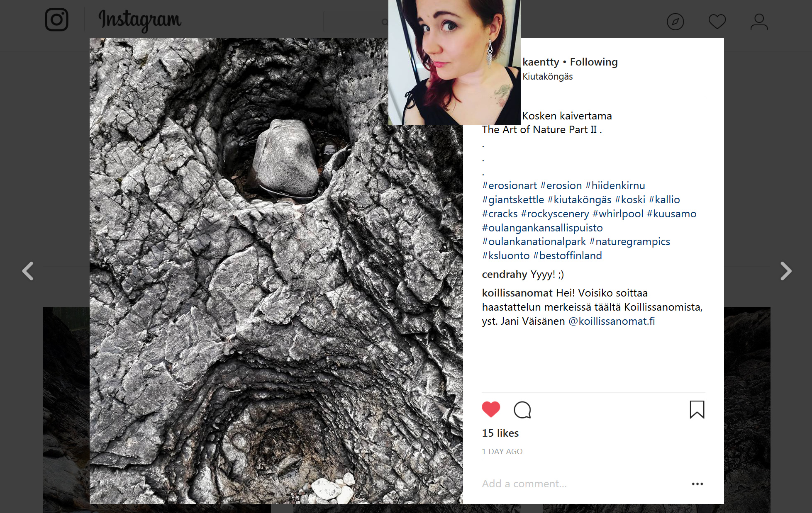
Task: Click the comment speech bubble icon
Action: coord(522,410)
